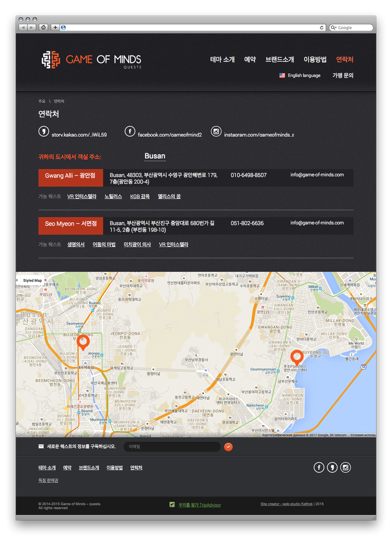Open the Busan city selector
392x536 pixels.
pyautogui.click(x=155, y=156)
